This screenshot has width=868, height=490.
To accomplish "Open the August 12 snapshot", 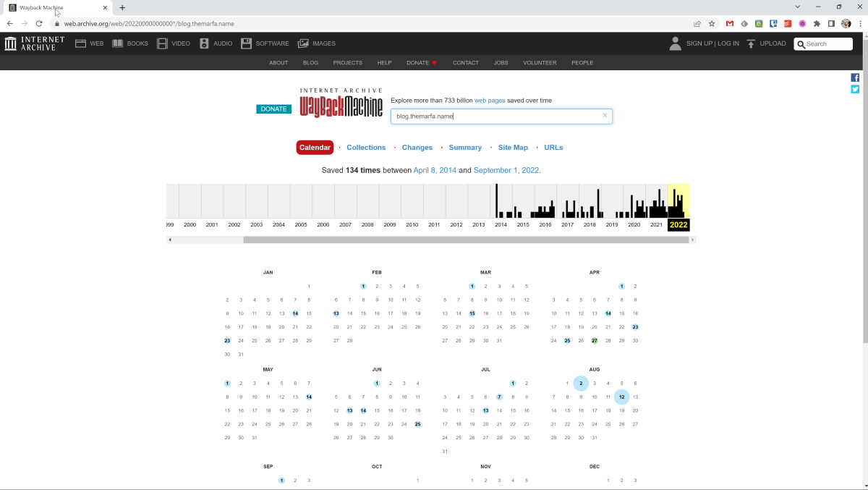I will coord(621,397).
